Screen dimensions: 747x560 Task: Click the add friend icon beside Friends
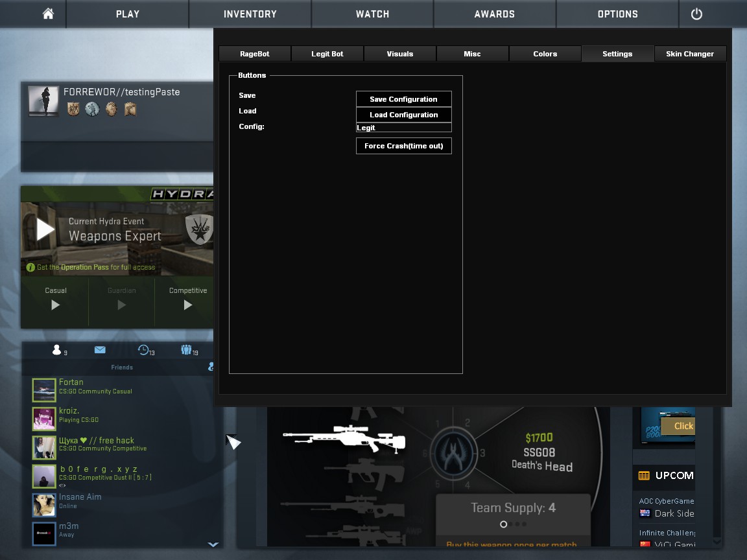tap(211, 367)
